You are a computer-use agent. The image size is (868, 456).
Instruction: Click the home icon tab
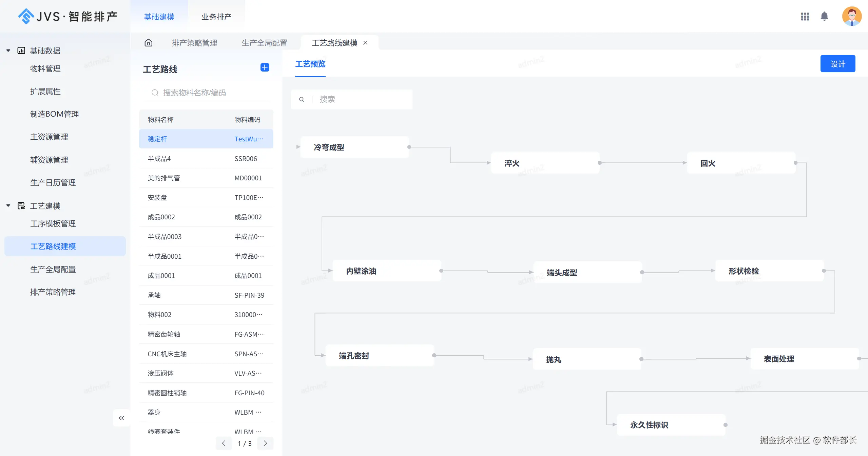(x=148, y=43)
